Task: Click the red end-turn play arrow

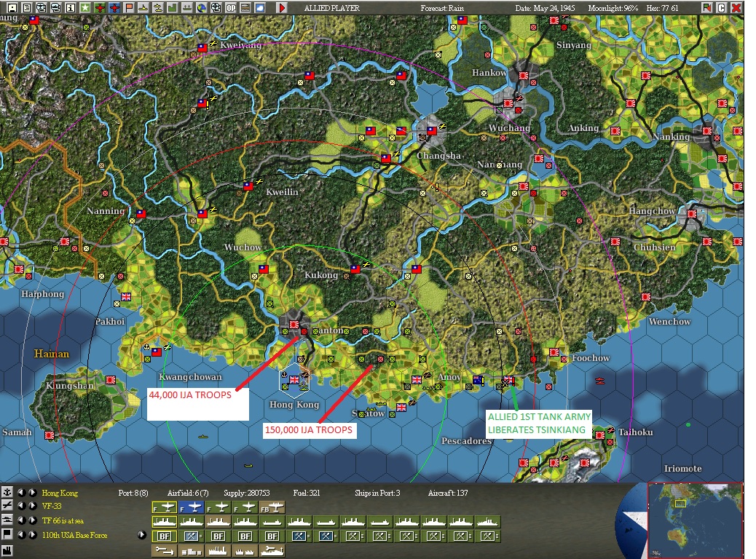Action: pos(282,8)
